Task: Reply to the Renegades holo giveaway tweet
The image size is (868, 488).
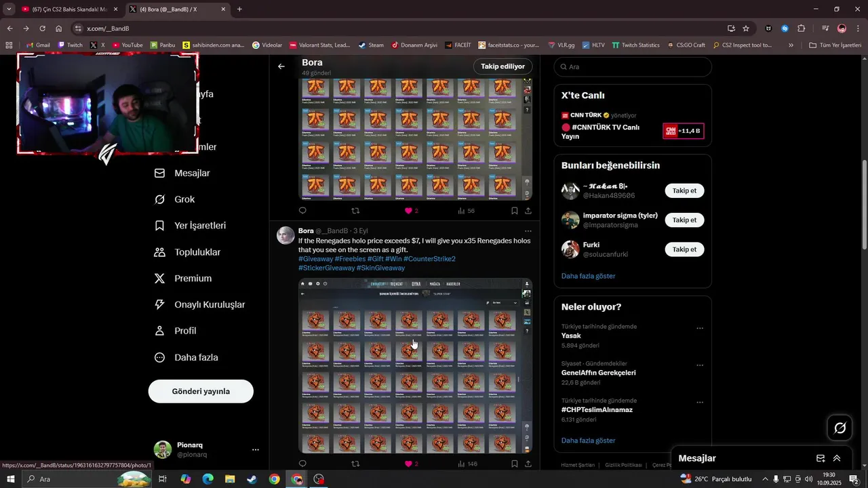Action: click(x=302, y=464)
